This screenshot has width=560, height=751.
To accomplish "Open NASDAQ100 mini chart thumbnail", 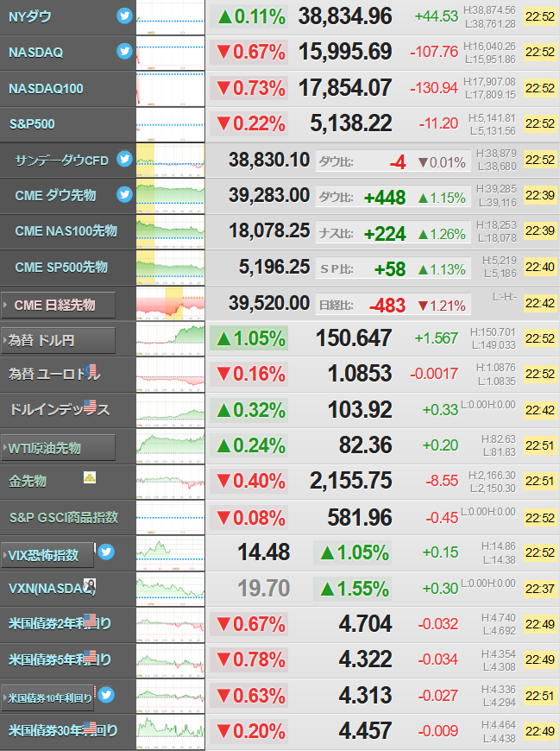I will 170,89.
